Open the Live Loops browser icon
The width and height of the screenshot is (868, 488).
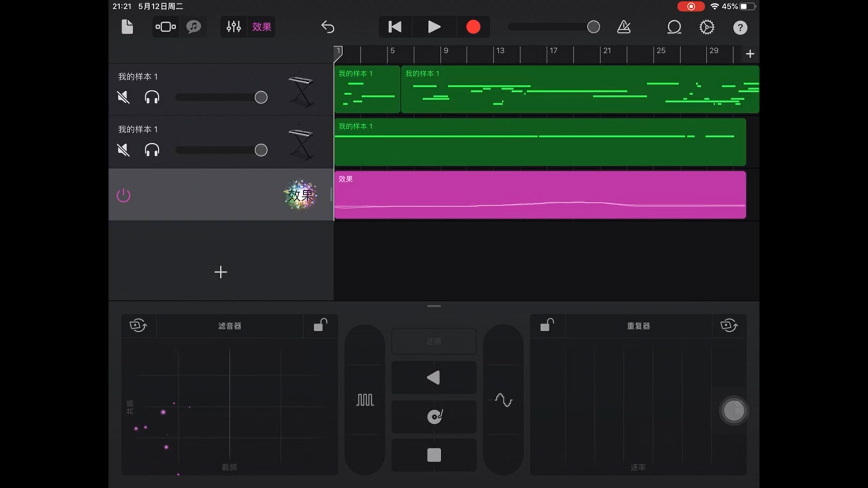click(x=193, y=27)
